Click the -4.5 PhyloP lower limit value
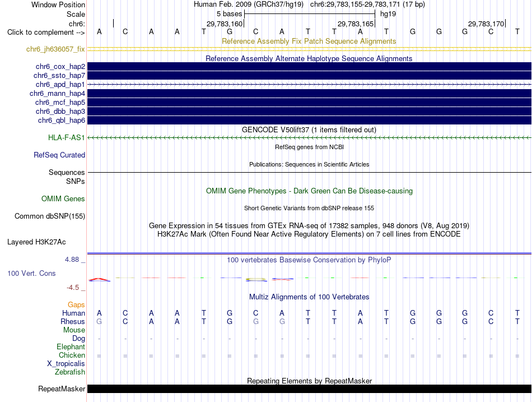 [73, 288]
